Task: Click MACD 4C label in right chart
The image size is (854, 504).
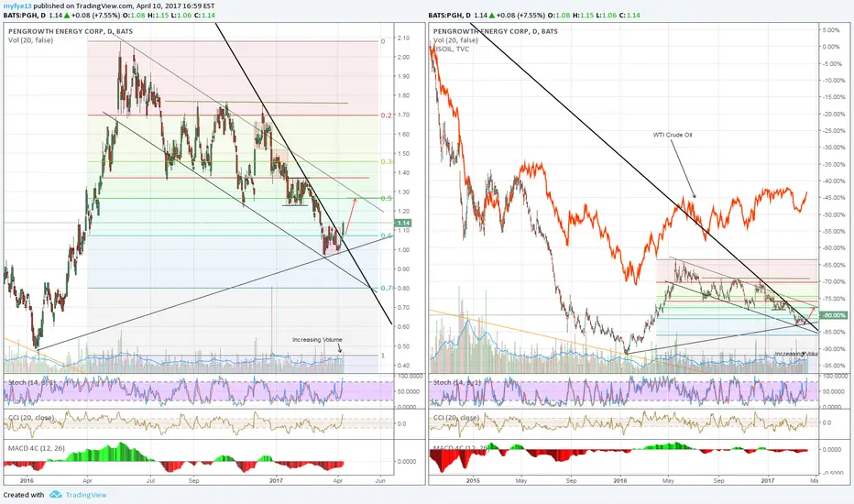Action: pos(461,448)
